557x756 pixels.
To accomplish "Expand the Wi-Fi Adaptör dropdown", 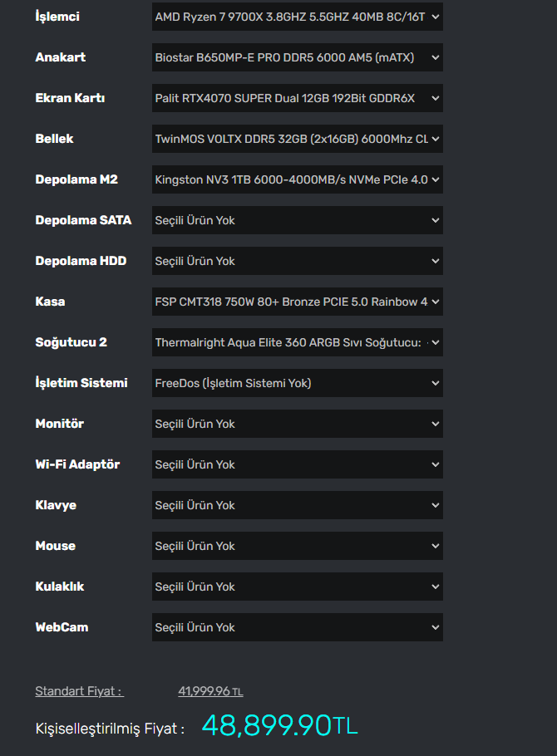I will point(297,464).
